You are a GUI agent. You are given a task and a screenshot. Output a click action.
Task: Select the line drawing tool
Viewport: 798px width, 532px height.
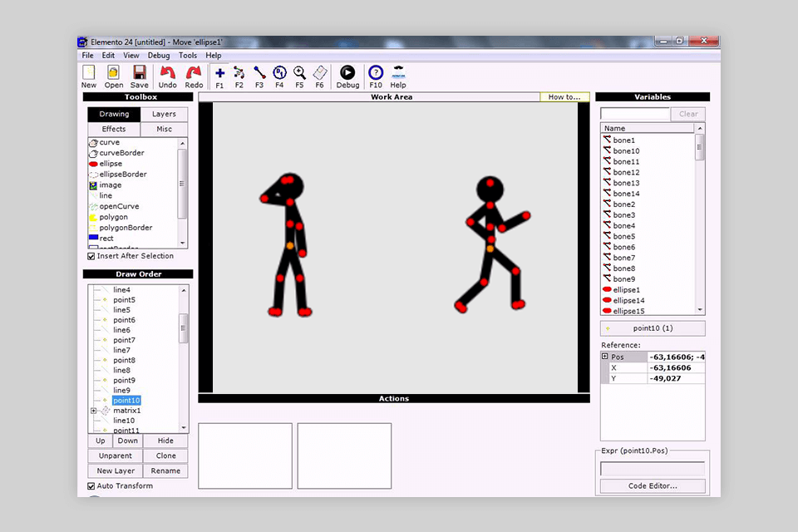pos(106,195)
